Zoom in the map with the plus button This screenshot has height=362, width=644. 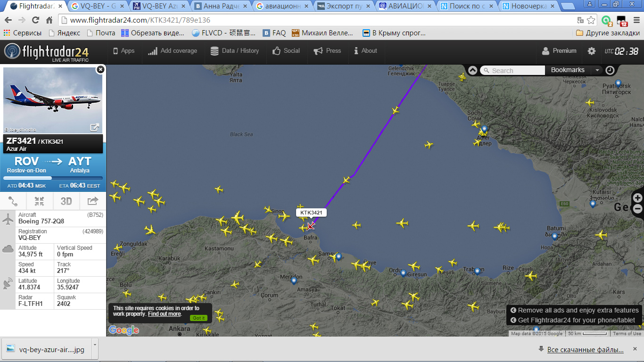[x=637, y=197]
